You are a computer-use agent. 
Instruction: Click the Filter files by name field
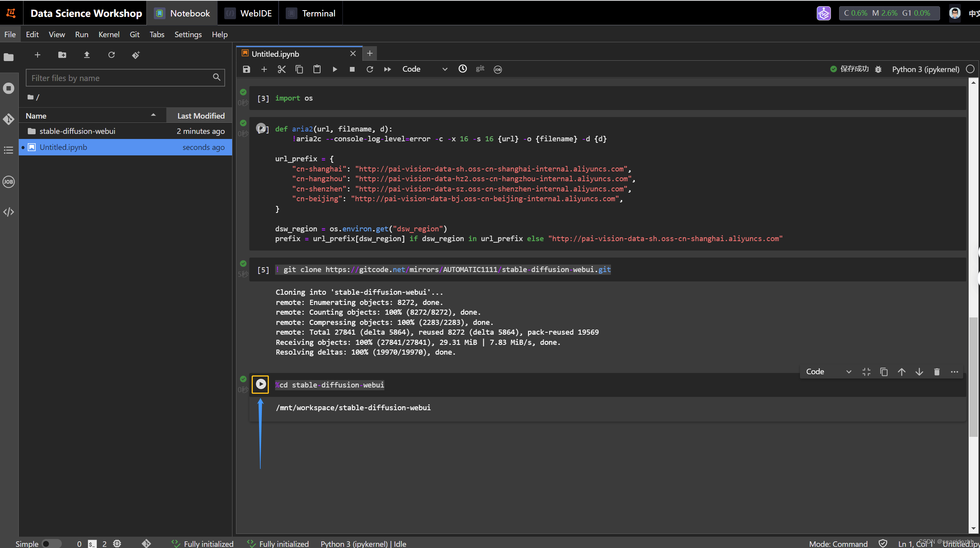tap(125, 78)
